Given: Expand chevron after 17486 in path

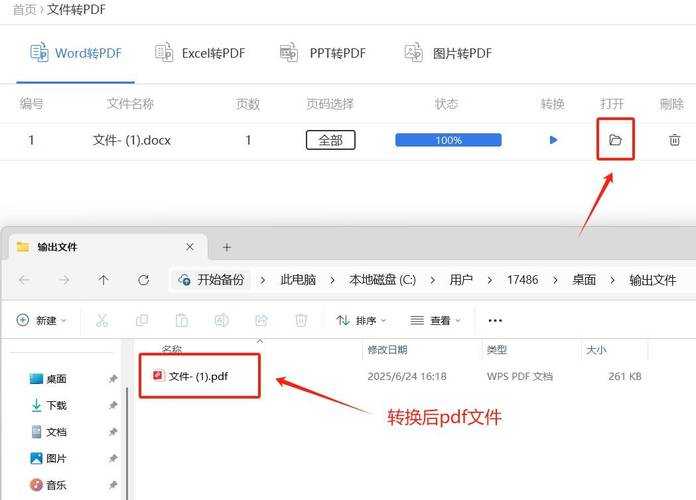Looking at the screenshot, I should pyautogui.click(x=555, y=281).
